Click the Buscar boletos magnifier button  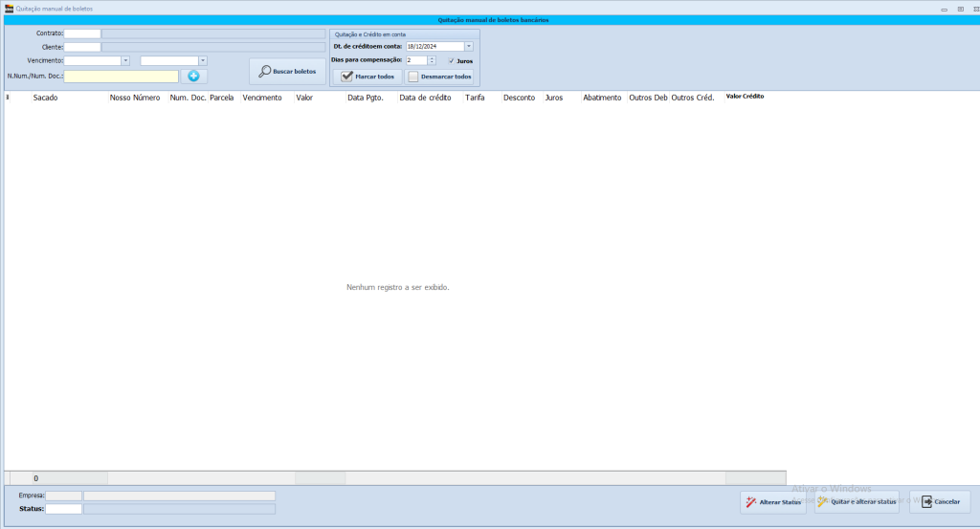click(x=287, y=72)
